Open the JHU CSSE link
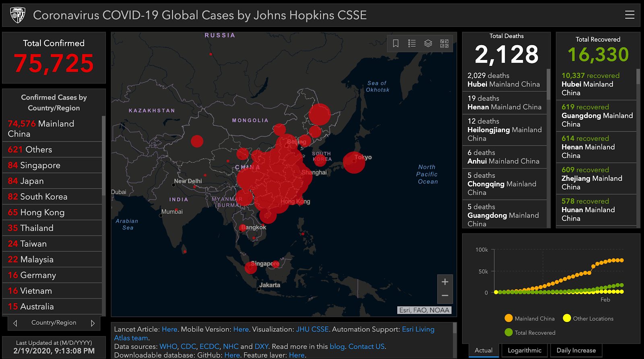644x359 pixels. tap(312, 329)
